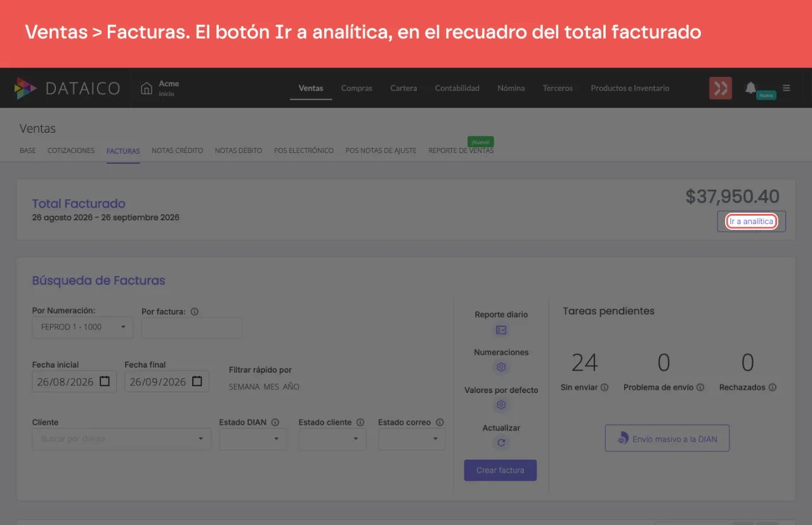
Task: Open the Fecha inicial calendar icon
Action: pyautogui.click(x=105, y=381)
